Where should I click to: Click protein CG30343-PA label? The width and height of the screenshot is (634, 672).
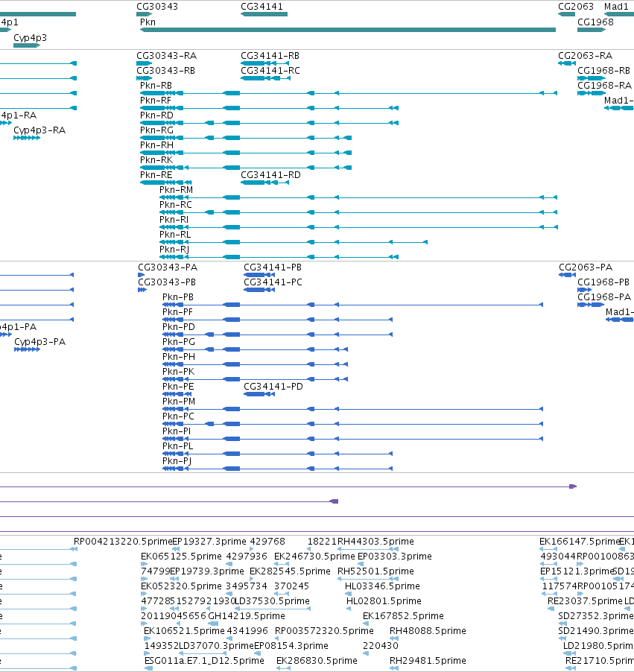(168, 267)
